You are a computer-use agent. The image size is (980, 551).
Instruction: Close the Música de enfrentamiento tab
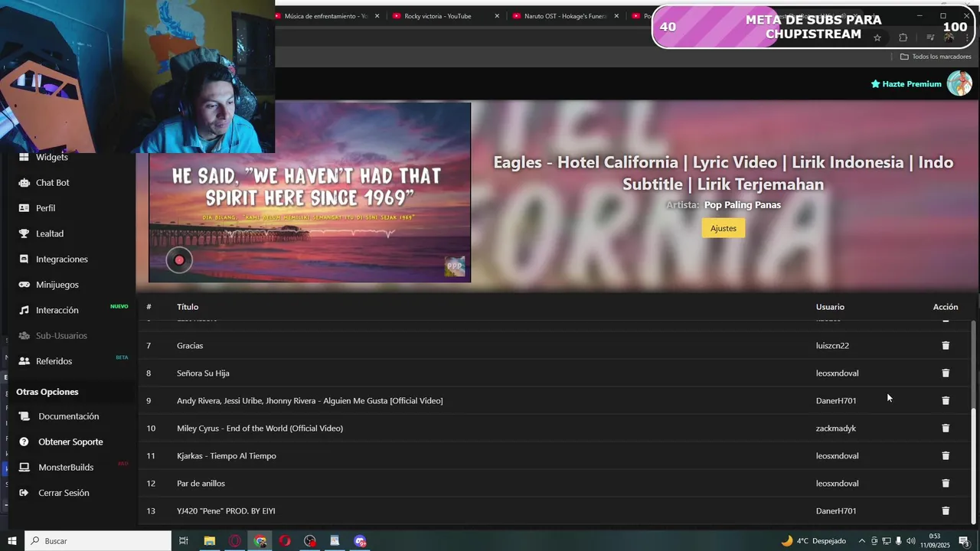point(377,16)
